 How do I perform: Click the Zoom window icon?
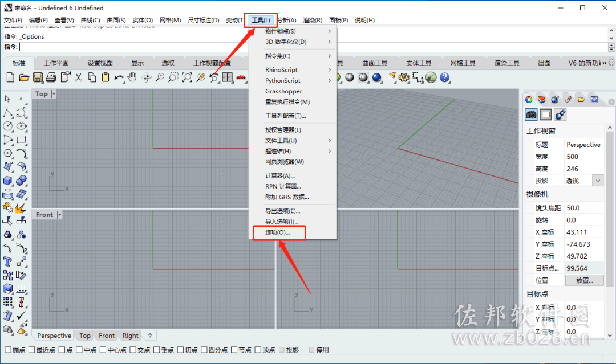173,77
